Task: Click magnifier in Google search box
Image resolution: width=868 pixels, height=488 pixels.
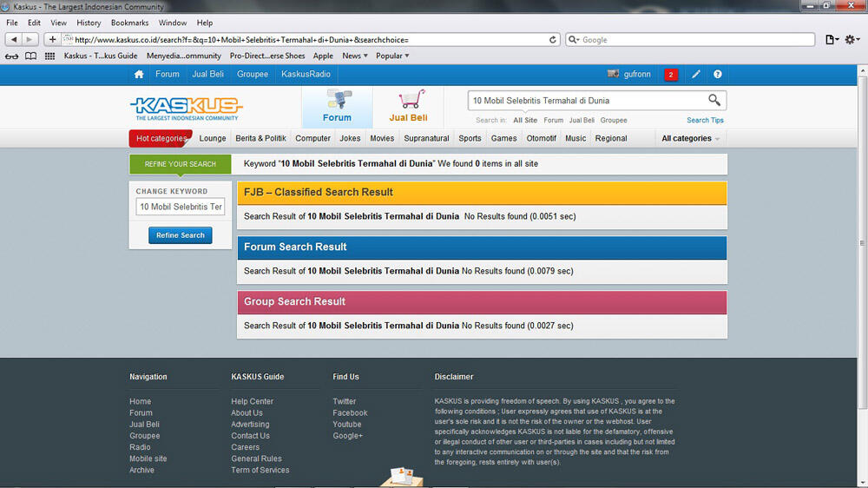Action: (573, 40)
